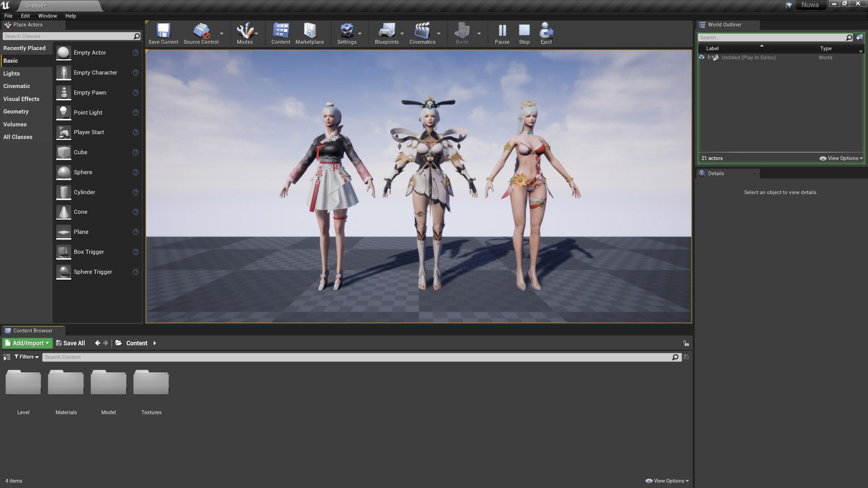
Task: Open the Modes dropdown arrow
Action: 256,33
